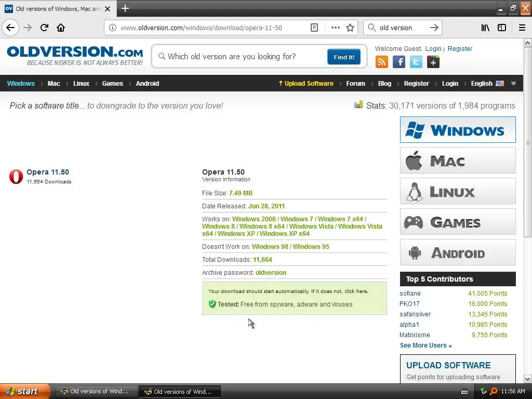Open the Games category in nav bar
The image size is (532, 399).
112,84
